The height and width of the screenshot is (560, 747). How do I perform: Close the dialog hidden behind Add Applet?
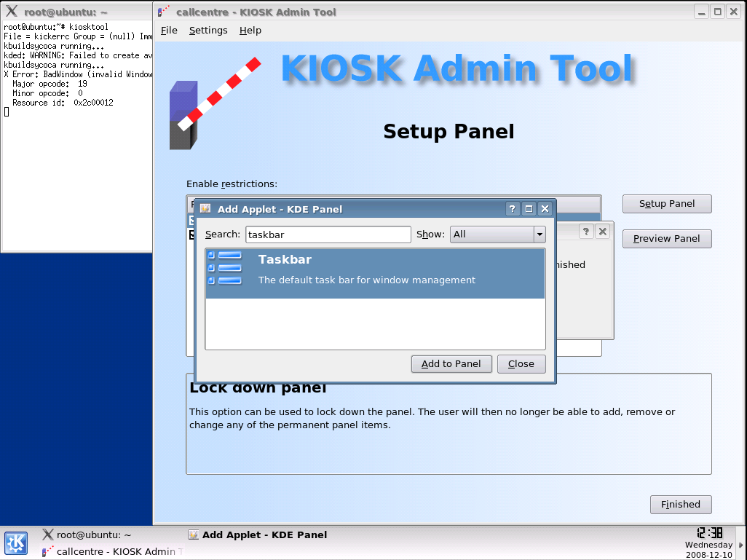tap(603, 232)
